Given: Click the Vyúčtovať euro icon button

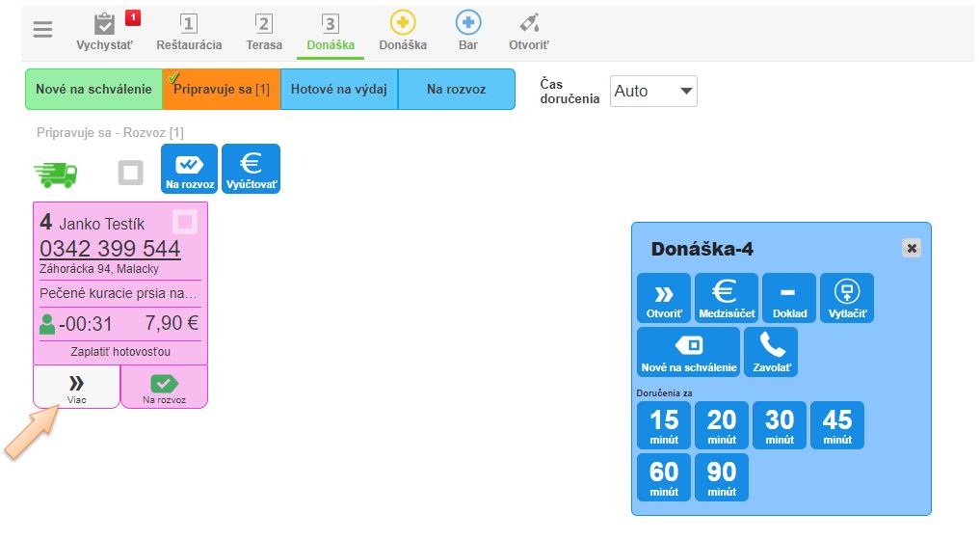Looking at the screenshot, I should coord(251,169).
